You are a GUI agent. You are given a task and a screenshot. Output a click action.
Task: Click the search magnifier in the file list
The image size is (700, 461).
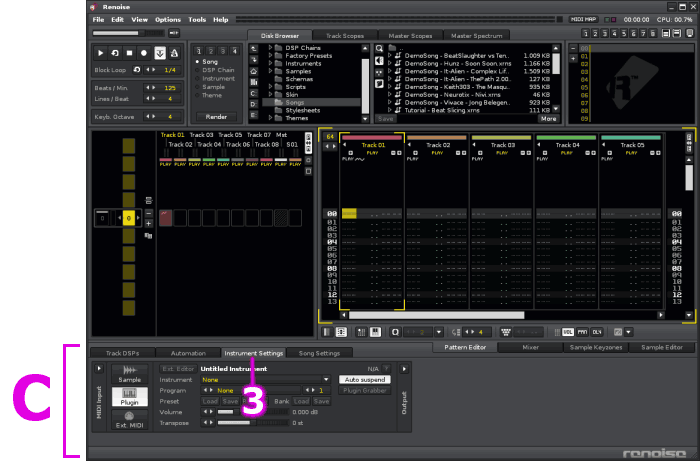point(379,48)
